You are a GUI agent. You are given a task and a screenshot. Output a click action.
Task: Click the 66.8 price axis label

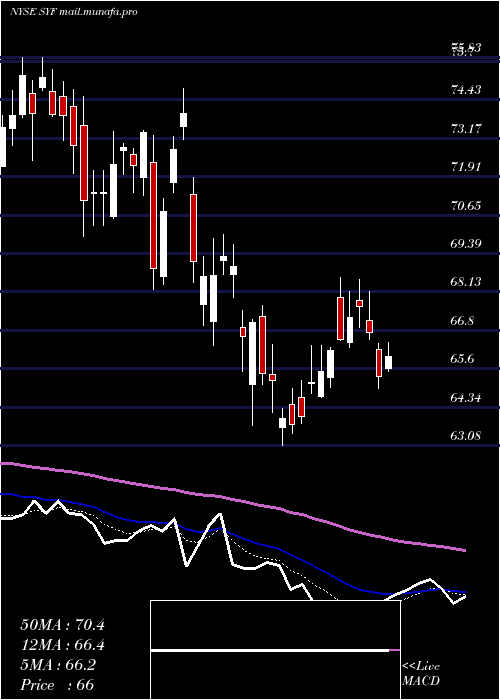pyautogui.click(x=463, y=321)
